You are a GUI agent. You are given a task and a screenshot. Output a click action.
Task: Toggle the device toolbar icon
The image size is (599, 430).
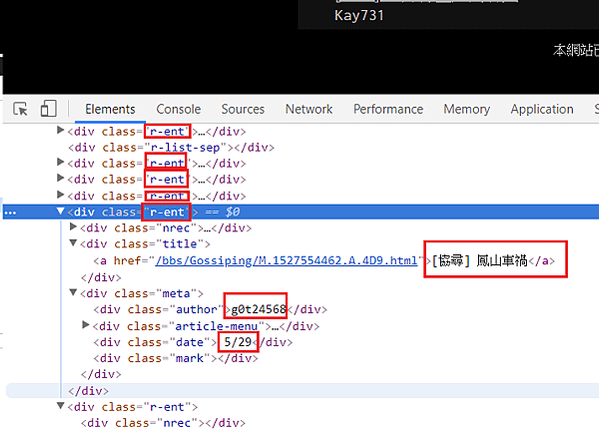tap(49, 108)
